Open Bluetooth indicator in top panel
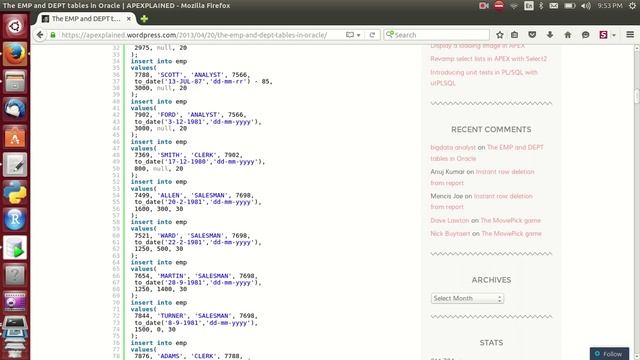The width and height of the screenshot is (640, 360). click(x=541, y=6)
